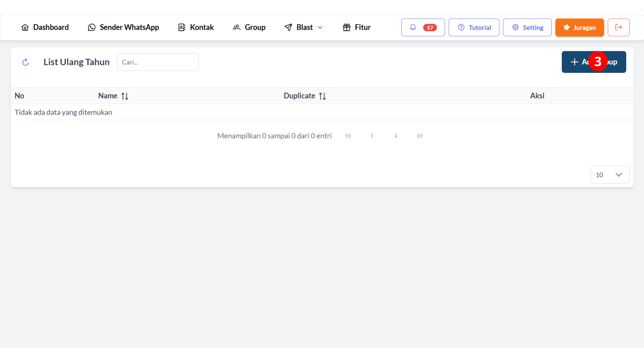The image size is (644, 362).
Task: Open the rows-per-page dropdown showing 10
Action: click(x=610, y=175)
